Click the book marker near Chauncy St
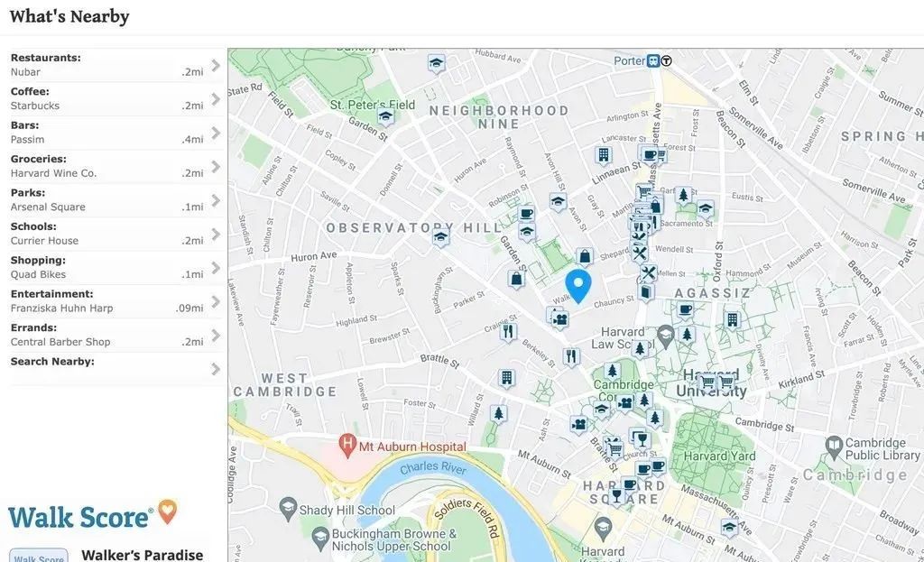924x562 pixels. tap(646, 292)
